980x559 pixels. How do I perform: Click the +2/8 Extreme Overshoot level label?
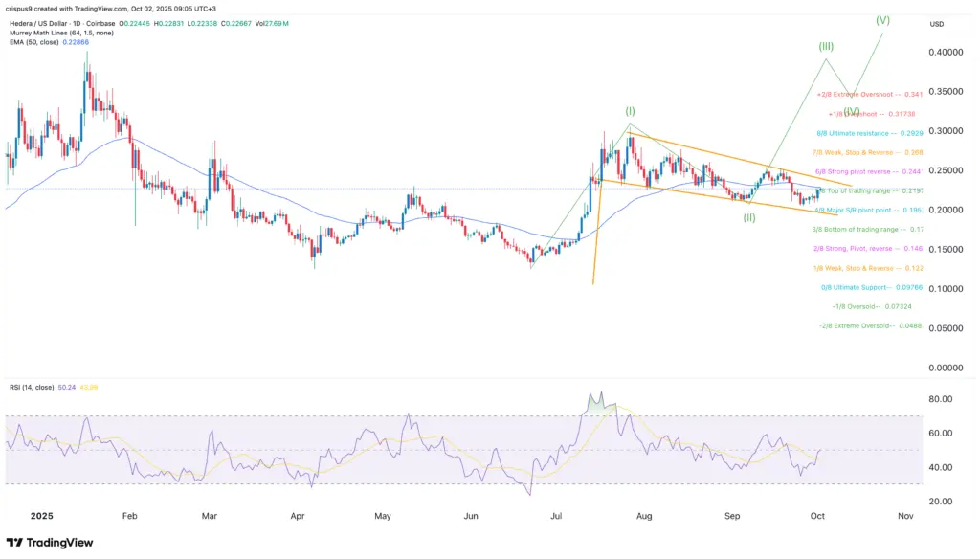[857, 94]
